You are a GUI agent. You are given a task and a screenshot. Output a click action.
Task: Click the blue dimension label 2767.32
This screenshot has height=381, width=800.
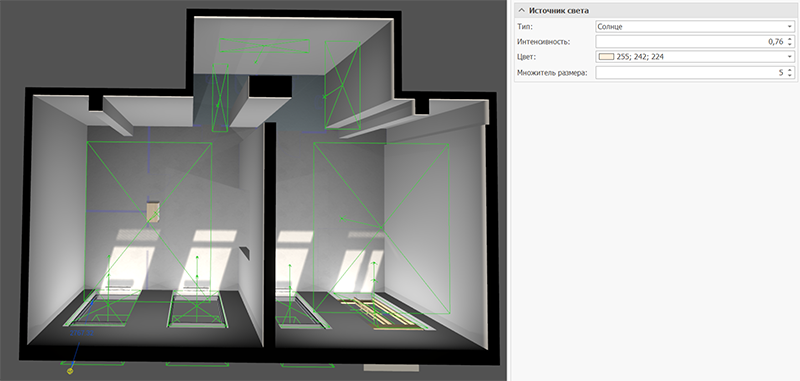click(x=82, y=333)
